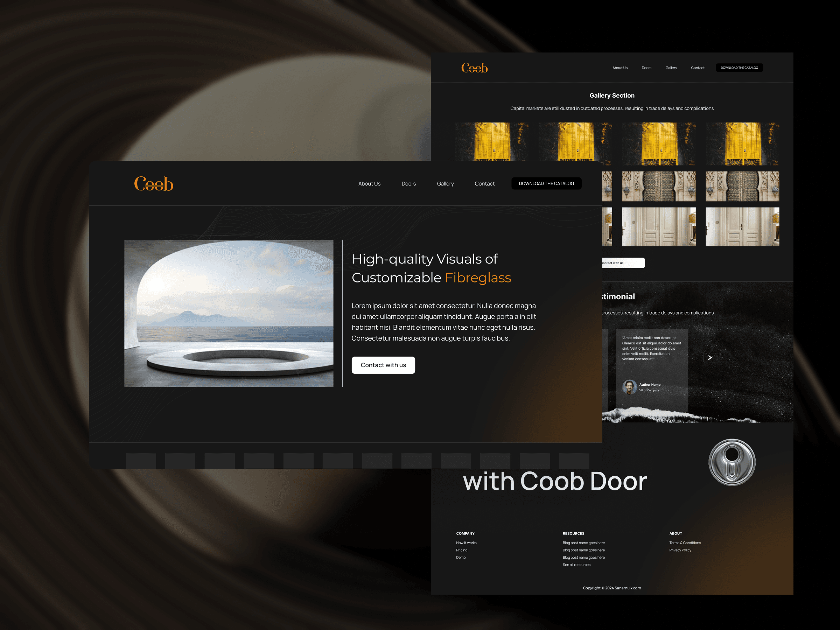Open the Demo footer link
This screenshot has height=630, width=840.
[x=461, y=557]
